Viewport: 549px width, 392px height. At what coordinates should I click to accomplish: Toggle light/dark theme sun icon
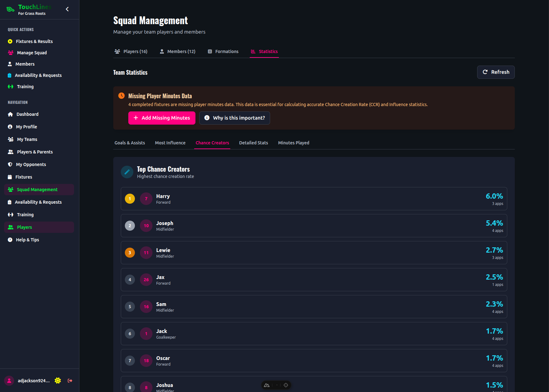pyautogui.click(x=58, y=380)
